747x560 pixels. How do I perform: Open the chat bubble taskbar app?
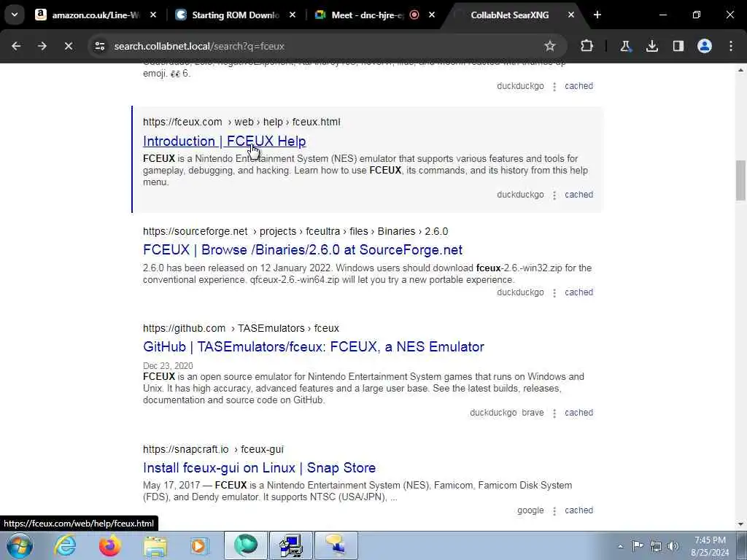tap(336, 545)
